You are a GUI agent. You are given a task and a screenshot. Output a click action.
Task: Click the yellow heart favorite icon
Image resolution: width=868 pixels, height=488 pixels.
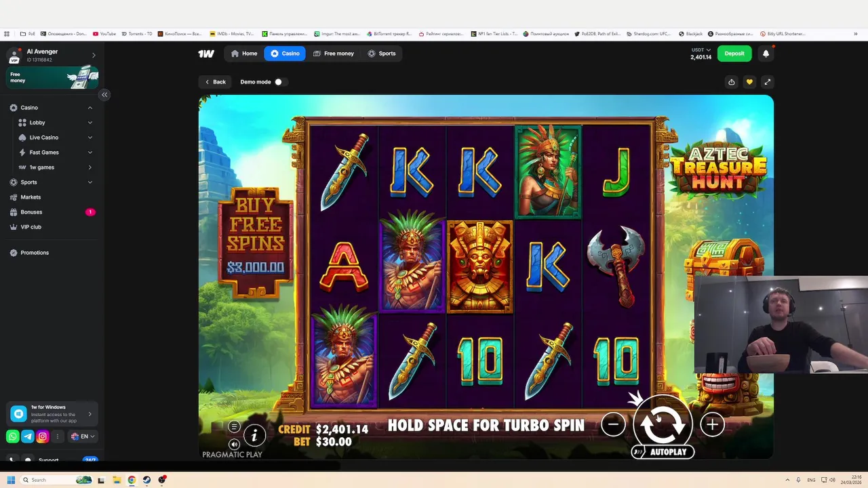(749, 82)
